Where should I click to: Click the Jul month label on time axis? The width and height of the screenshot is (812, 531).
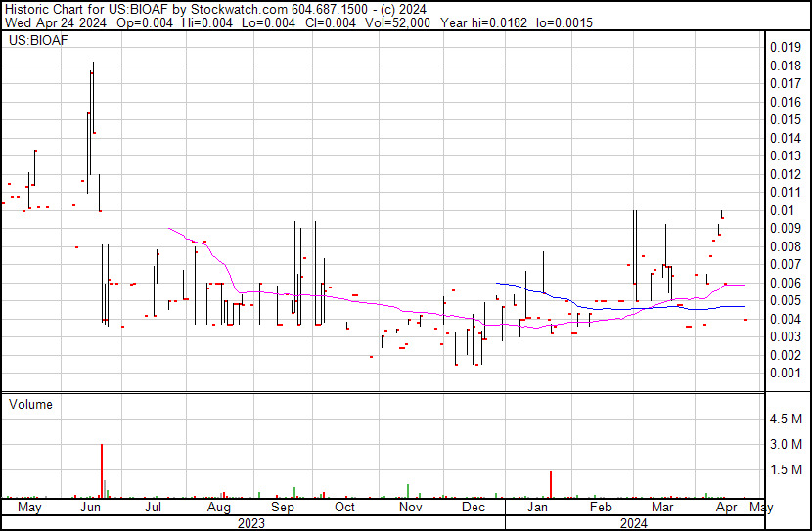[x=153, y=507]
